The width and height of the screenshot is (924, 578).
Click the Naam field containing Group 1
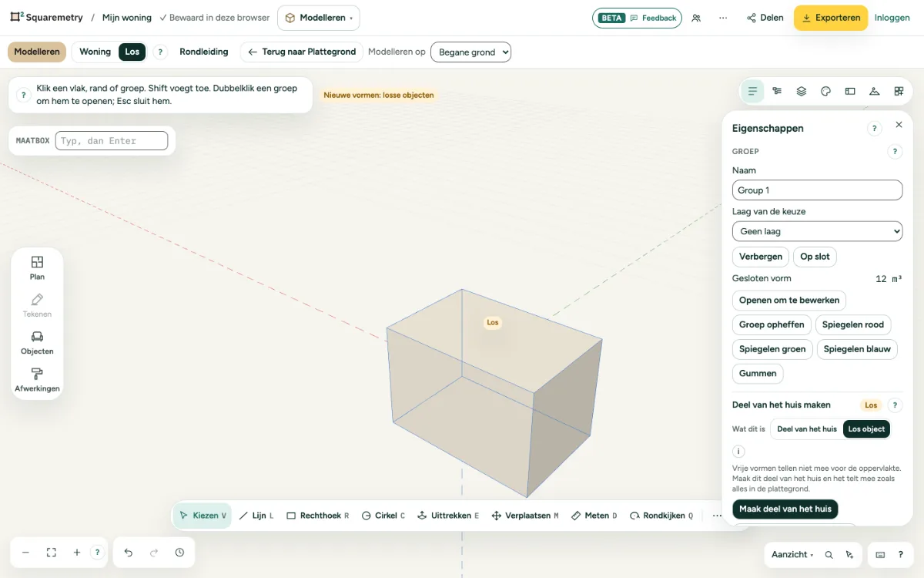point(817,190)
